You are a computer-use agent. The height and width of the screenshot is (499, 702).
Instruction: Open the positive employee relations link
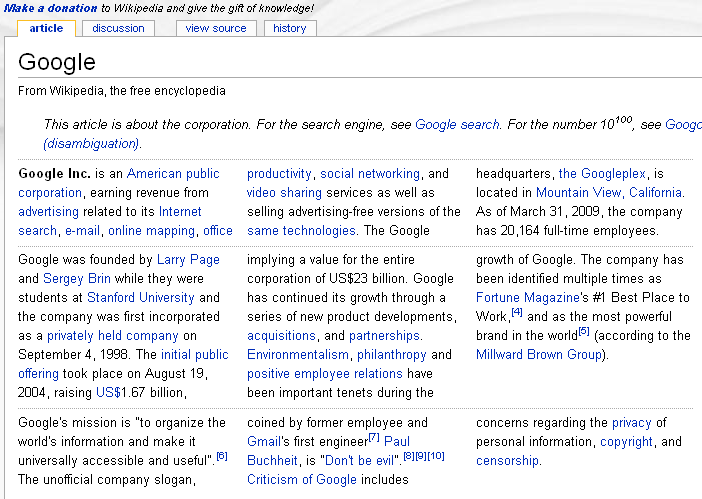[x=325, y=374]
